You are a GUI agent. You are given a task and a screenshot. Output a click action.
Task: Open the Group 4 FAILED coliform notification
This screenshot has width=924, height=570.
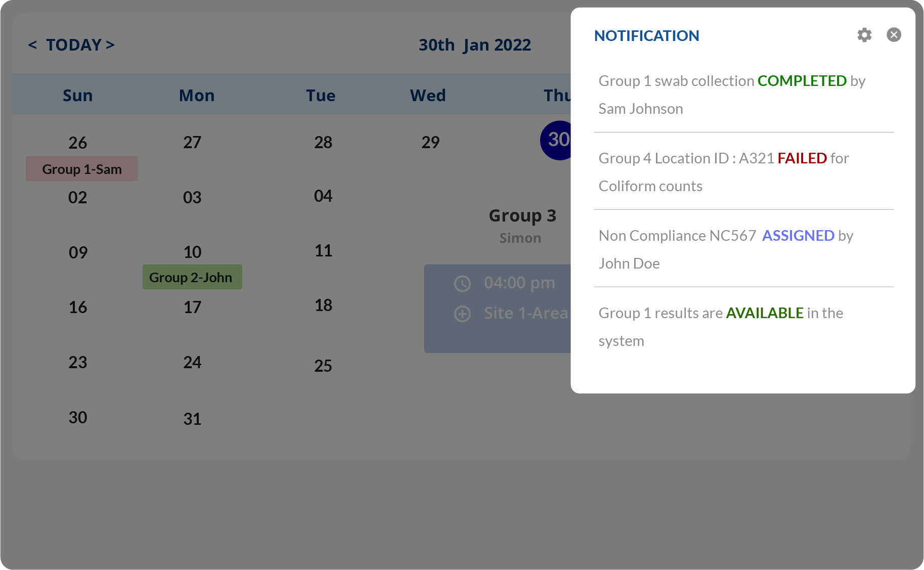[723, 172]
